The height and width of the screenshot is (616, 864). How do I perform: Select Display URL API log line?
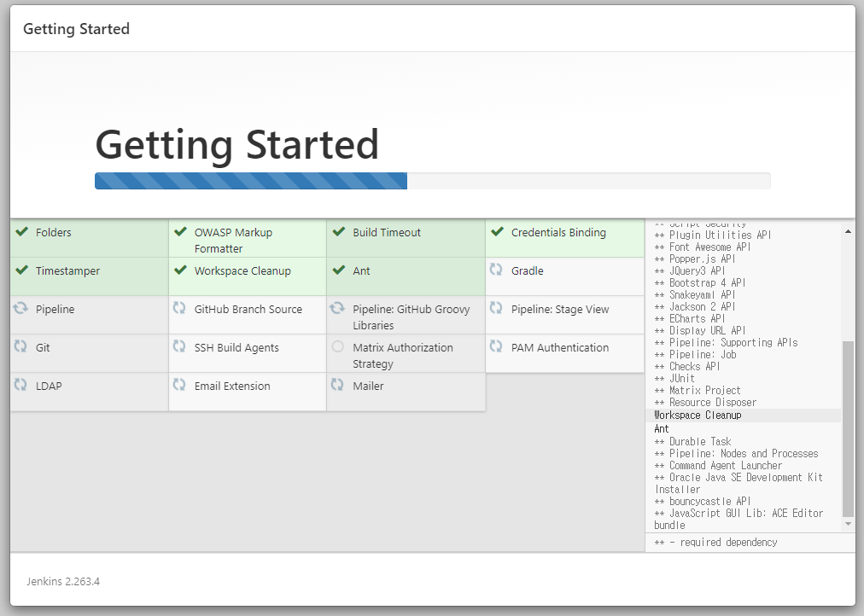coord(700,331)
